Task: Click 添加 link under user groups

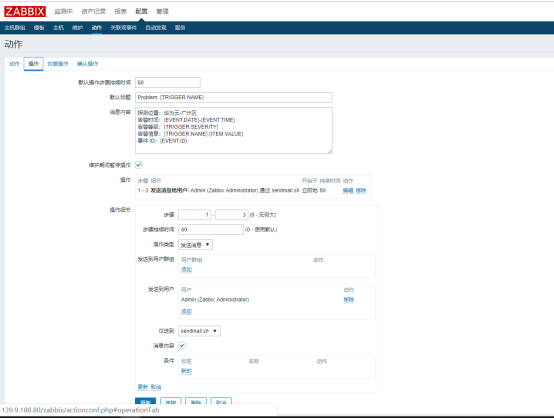Action: coord(186,270)
